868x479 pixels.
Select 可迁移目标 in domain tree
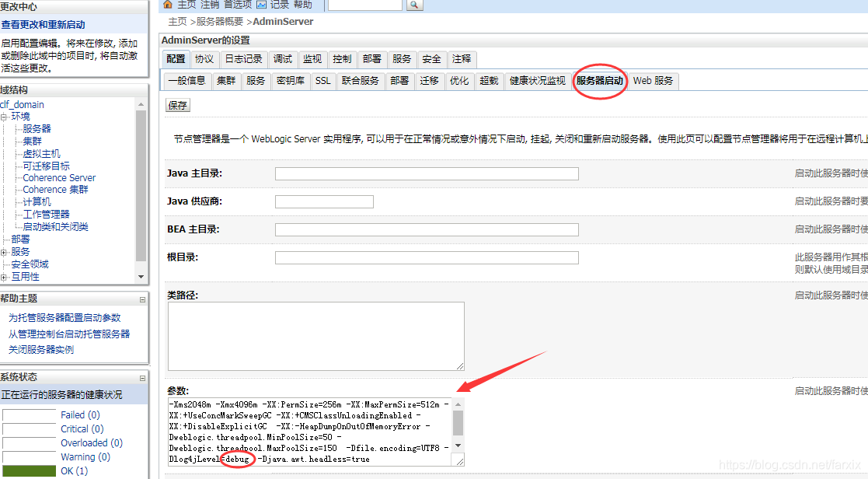(x=46, y=166)
